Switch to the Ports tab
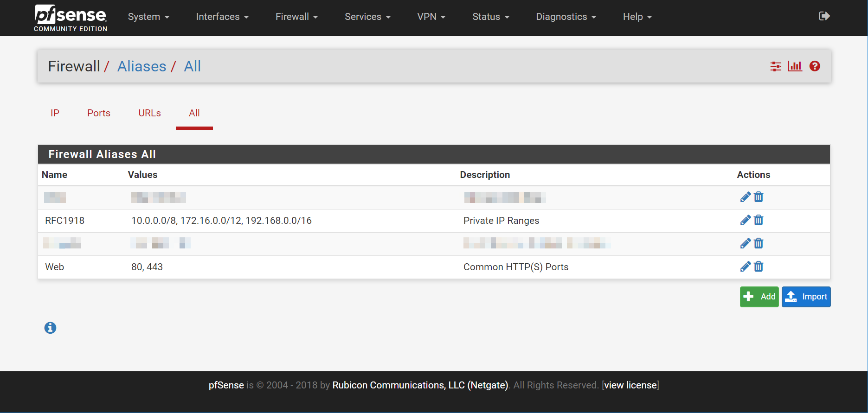This screenshot has width=868, height=413. coord(99,113)
